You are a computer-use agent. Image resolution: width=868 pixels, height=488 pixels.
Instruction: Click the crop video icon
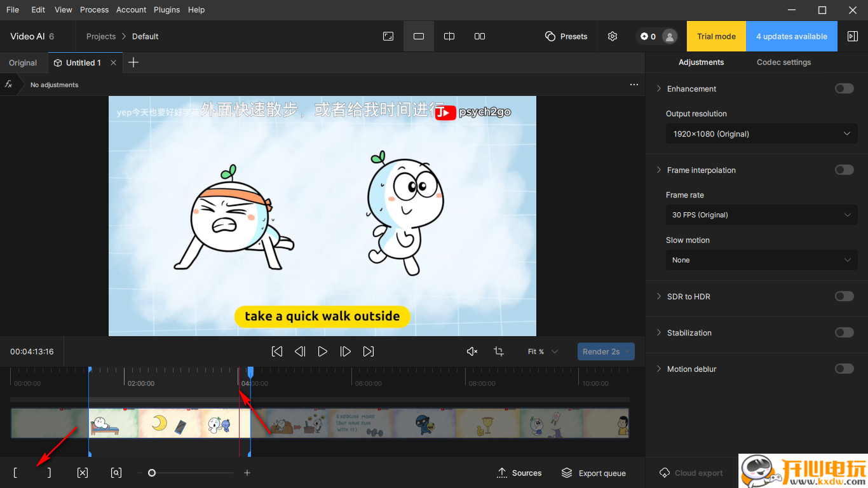pyautogui.click(x=499, y=351)
